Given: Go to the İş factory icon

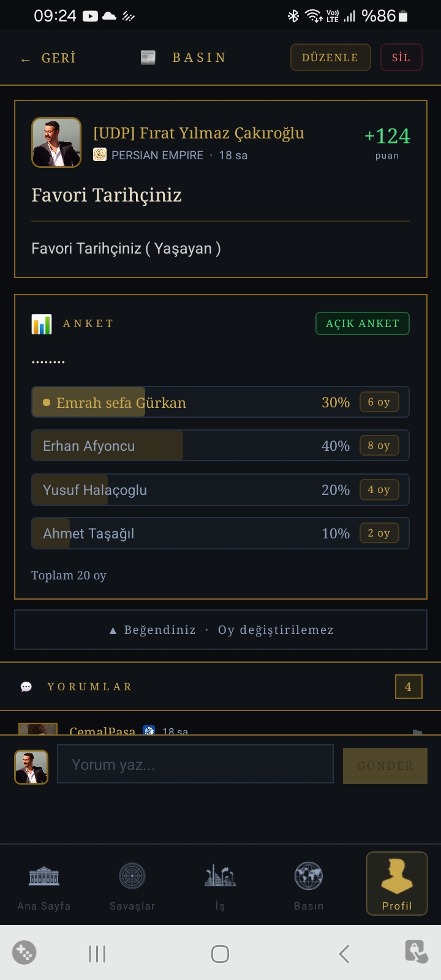Looking at the screenshot, I should [x=220, y=876].
